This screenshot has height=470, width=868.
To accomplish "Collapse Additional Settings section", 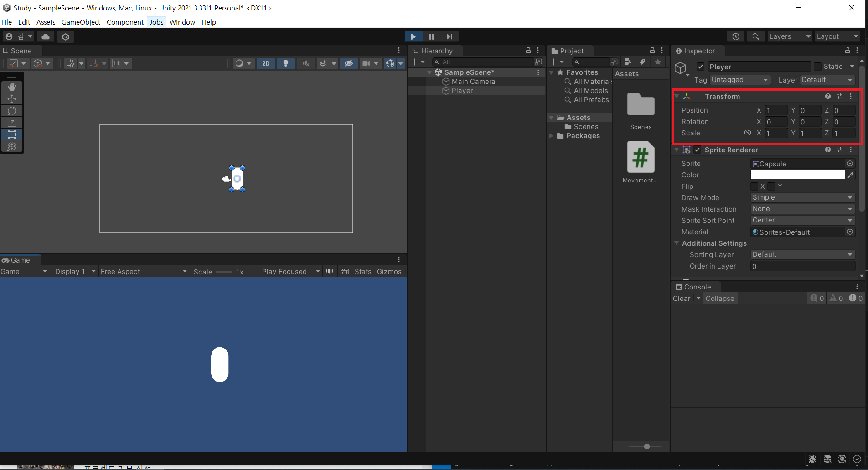I will click(677, 243).
